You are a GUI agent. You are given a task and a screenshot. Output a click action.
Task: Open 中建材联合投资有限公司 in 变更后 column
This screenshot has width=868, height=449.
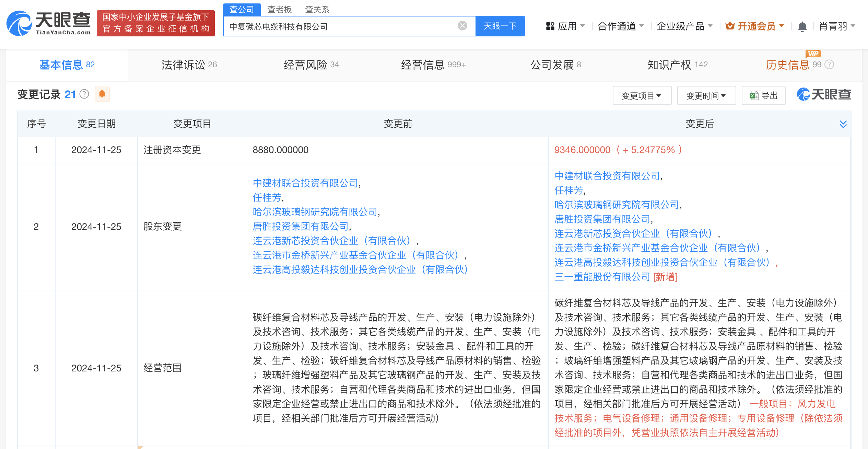(607, 176)
